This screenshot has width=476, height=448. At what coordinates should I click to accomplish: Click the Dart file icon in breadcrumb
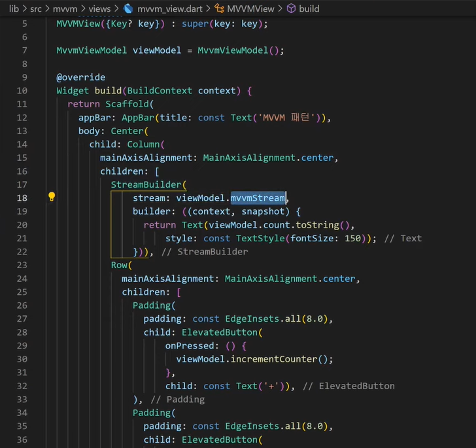pyautogui.click(x=128, y=9)
